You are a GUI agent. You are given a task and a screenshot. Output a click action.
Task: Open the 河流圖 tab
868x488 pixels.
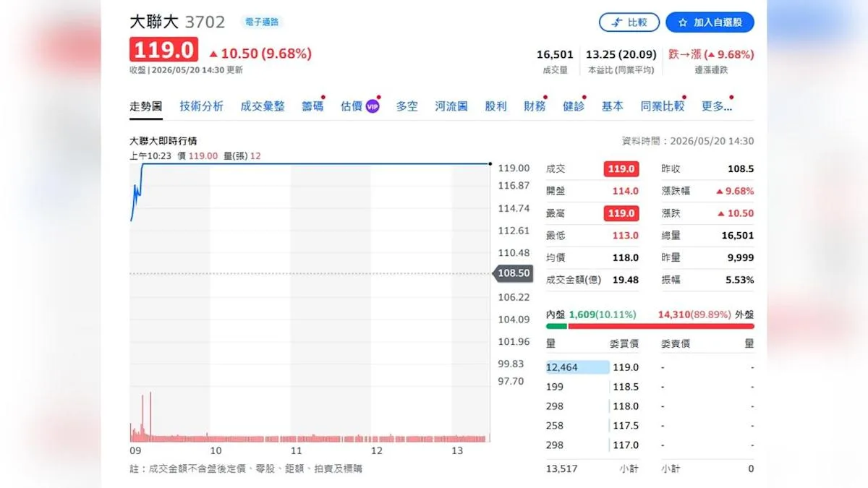[451, 106]
